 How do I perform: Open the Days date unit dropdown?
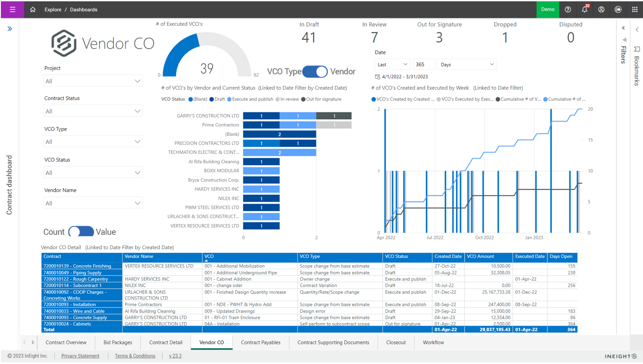pyautogui.click(x=467, y=65)
